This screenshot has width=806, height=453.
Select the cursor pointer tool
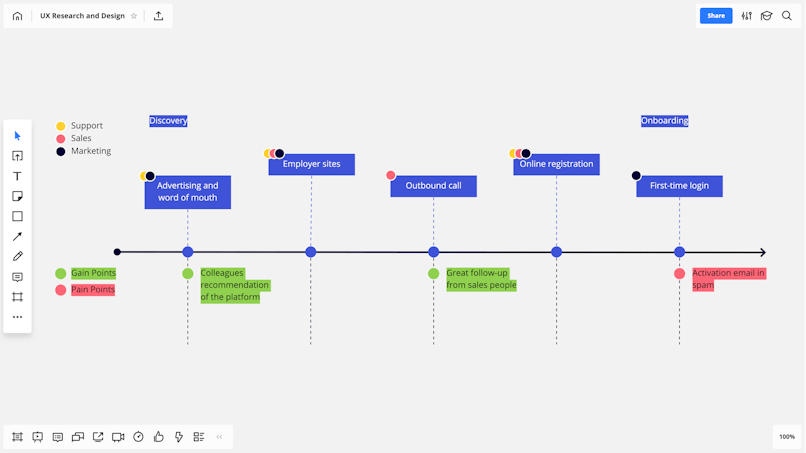pos(17,136)
